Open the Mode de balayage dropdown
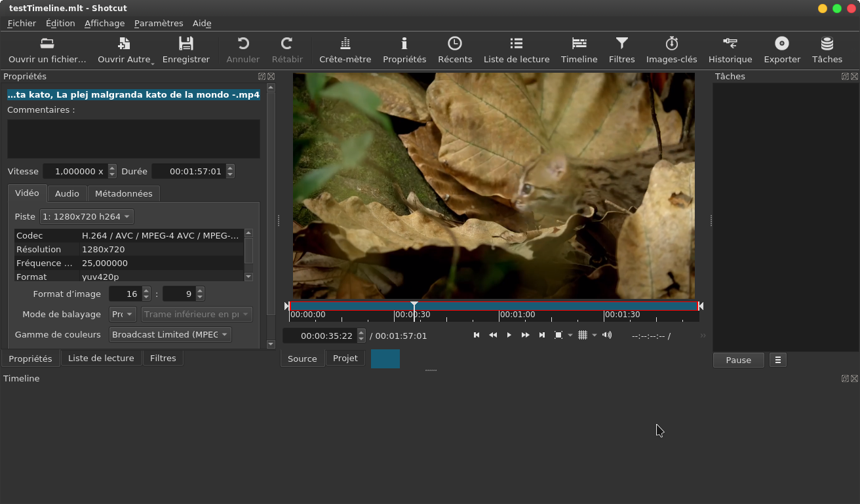The width and height of the screenshot is (860, 504). click(123, 314)
